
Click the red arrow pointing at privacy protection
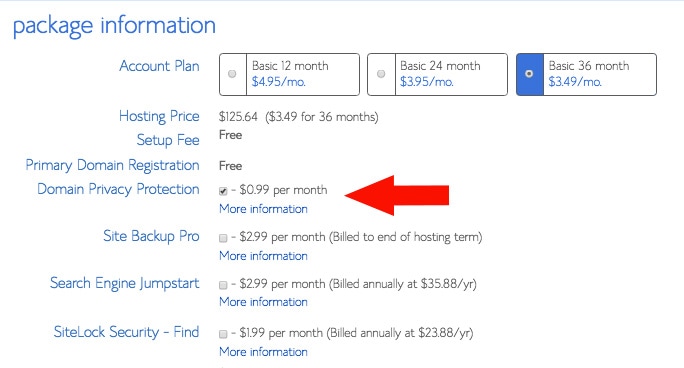(x=397, y=195)
